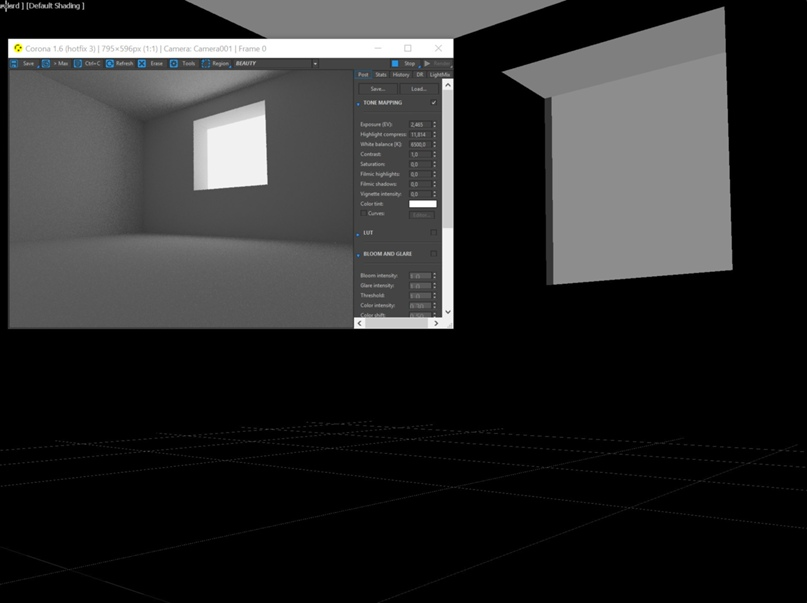Click the Erase text label button
807x603 pixels.
tap(156, 63)
